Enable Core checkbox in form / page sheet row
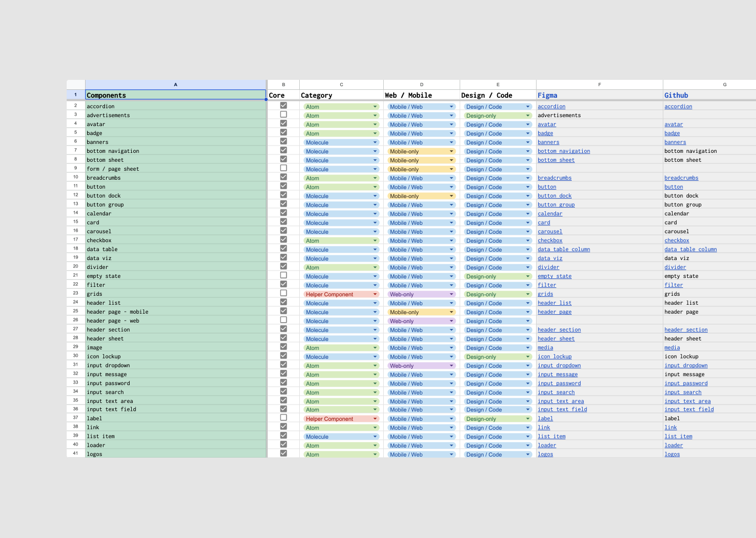The image size is (756, 538). [283, 168]
